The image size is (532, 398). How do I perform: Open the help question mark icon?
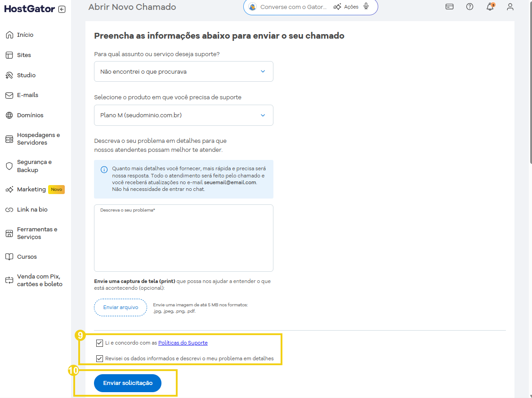[469, 7]
